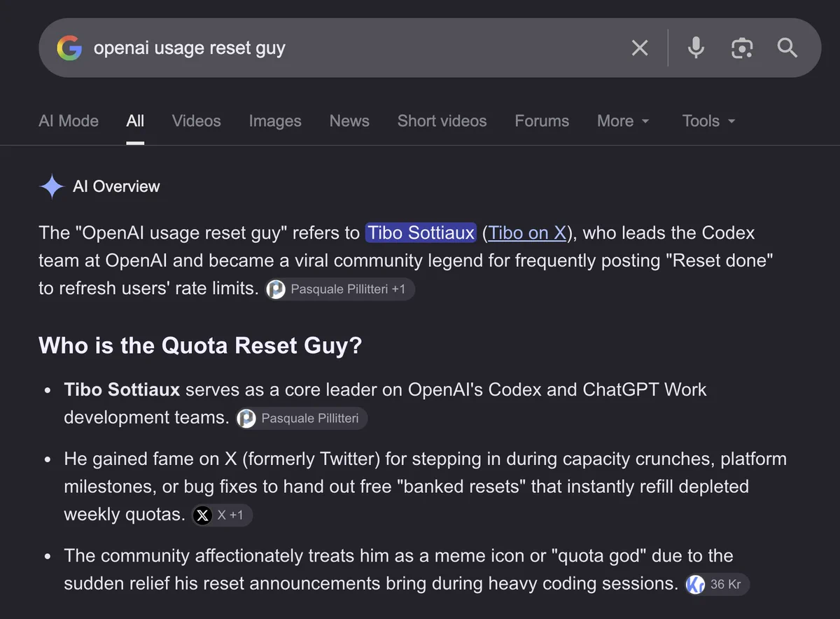Open the 36 Kr source chip
This screenshot has height=619, width=840.
point(717,584)
